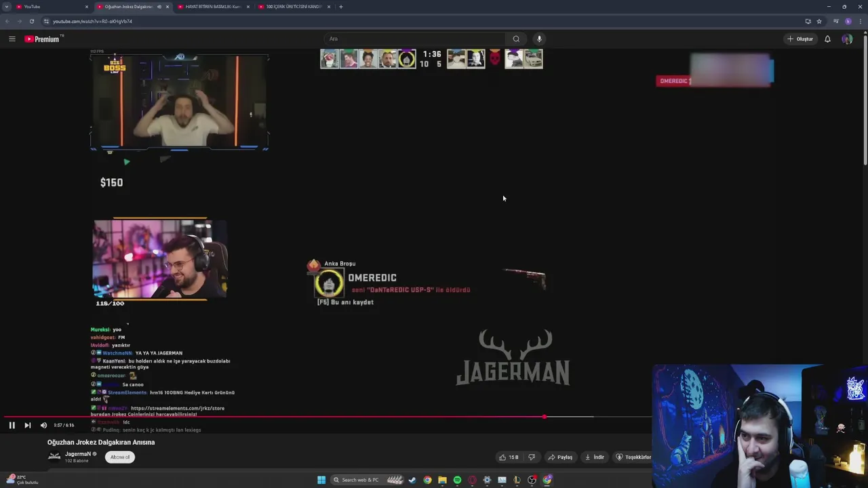
Task: Pause the video
Action: (12, 425)
